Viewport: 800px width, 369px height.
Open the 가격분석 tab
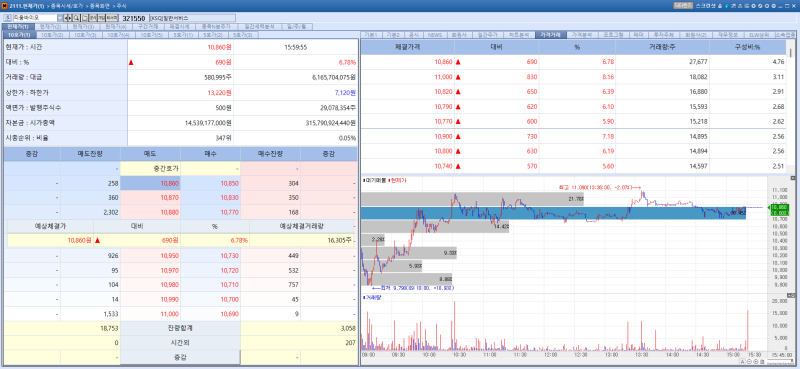coord(582,35)
